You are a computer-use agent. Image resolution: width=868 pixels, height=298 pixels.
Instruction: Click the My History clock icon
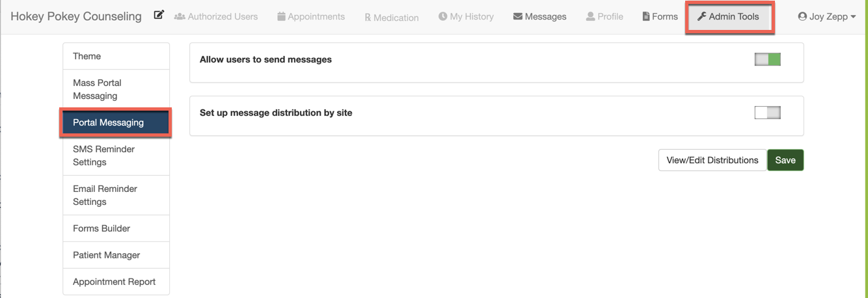coord(442,16)
